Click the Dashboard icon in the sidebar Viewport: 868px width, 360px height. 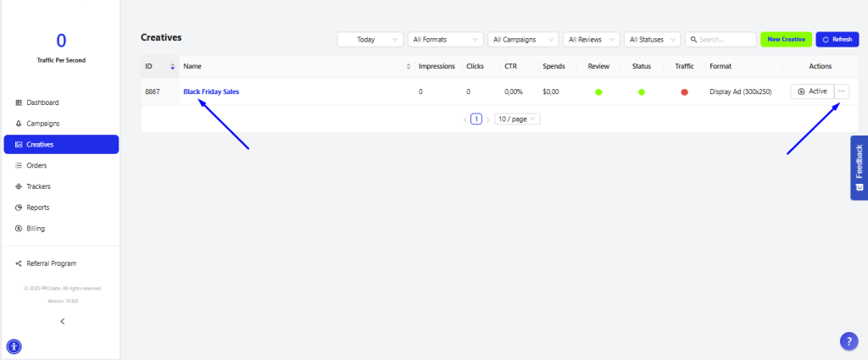click(x=19, y=102)
